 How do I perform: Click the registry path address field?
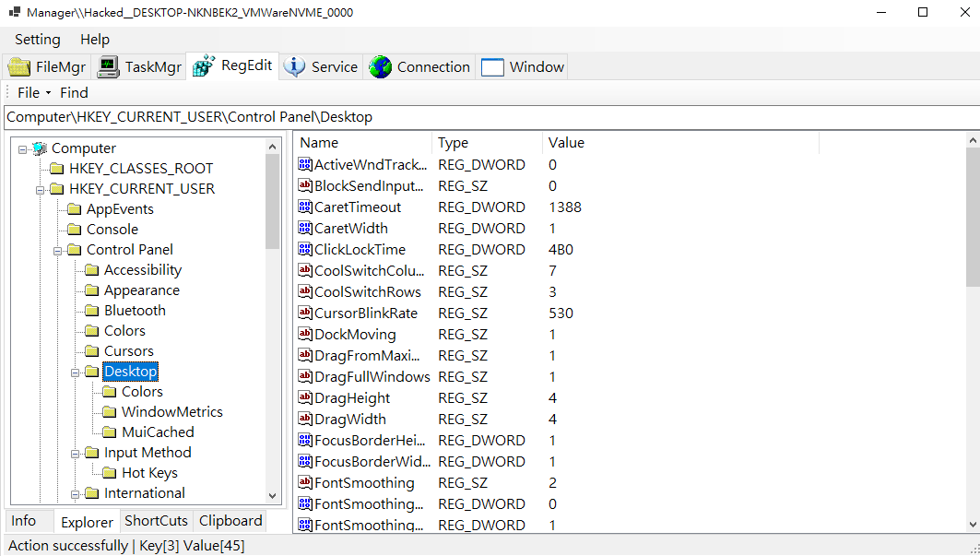(489, 117)
